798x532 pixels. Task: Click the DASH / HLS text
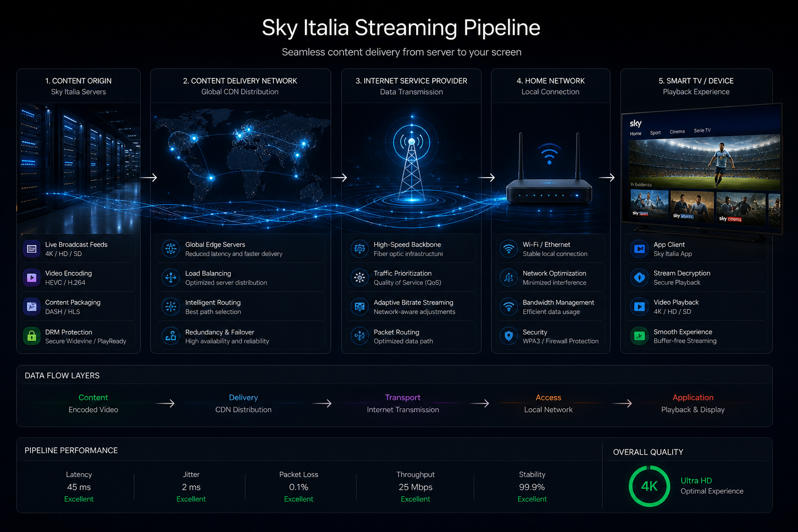(62, 312)
